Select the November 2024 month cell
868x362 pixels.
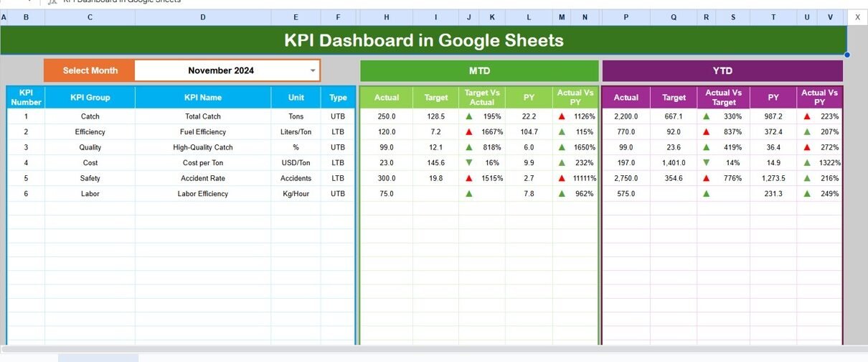pyautogui.click(x=221, y=70)
